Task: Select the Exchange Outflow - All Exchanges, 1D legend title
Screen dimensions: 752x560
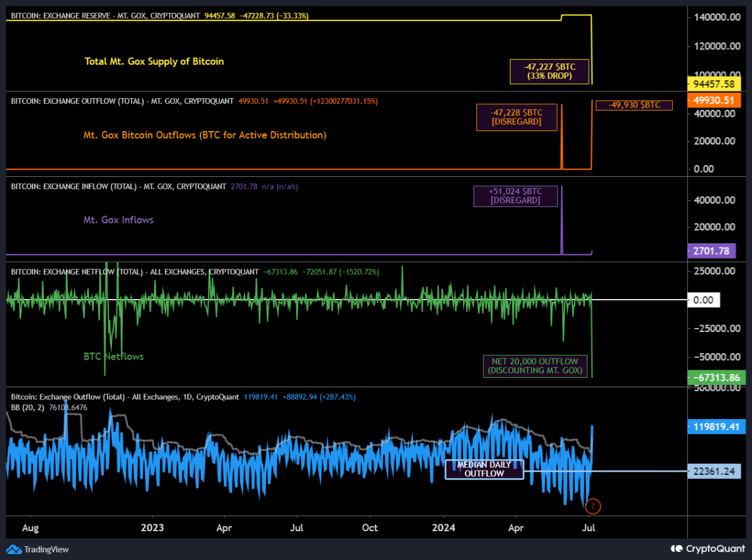Action: pyautogui.click(x=125, y=397)
